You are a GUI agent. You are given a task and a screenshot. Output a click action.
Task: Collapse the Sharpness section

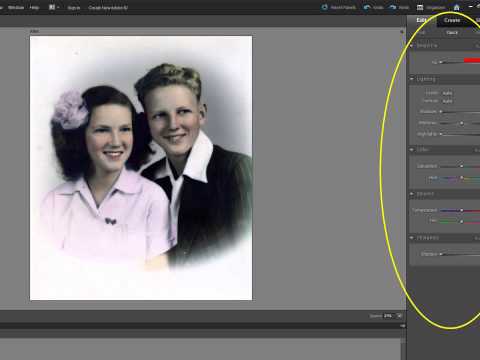point(412,238)
